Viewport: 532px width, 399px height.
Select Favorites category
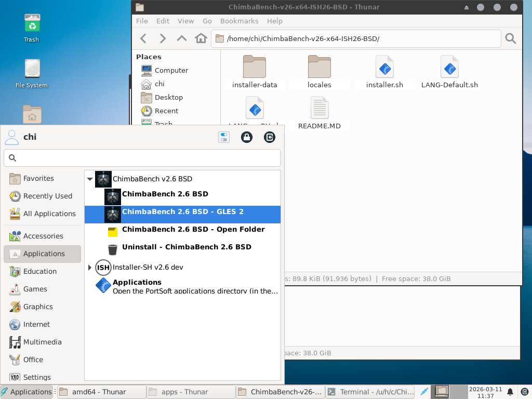(x=43, y=179)
